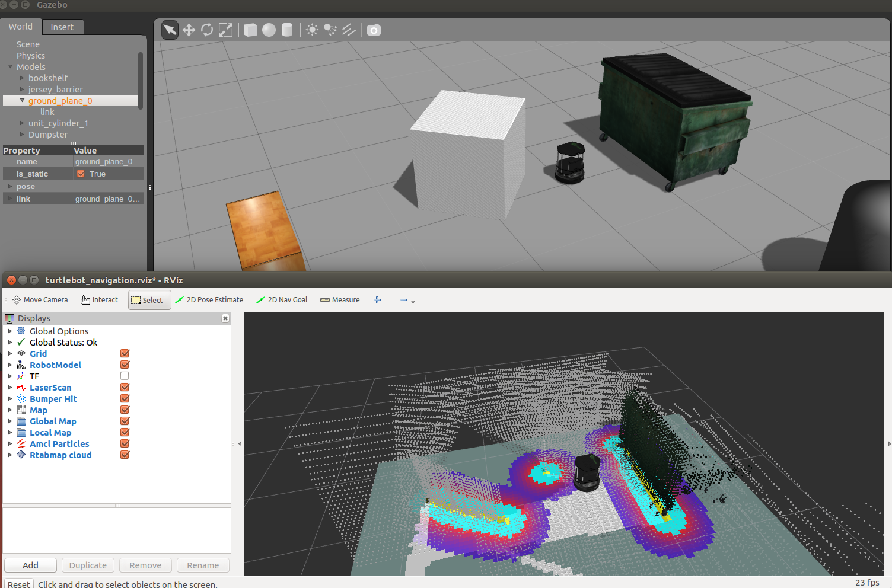The image size is (892, 588).
Task: Insert a sphere shape in Gazebo
Action: coord(269,30)
